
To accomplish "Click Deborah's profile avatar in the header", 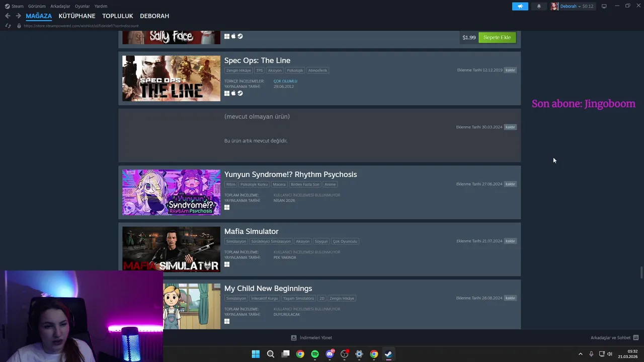I will pyautogui.click(x=554, y=7).
